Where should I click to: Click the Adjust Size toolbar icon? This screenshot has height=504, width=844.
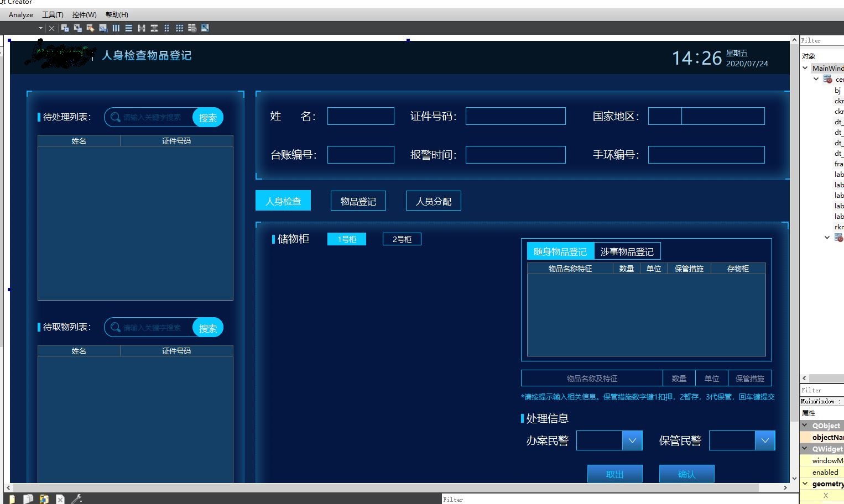pos(205,28)
